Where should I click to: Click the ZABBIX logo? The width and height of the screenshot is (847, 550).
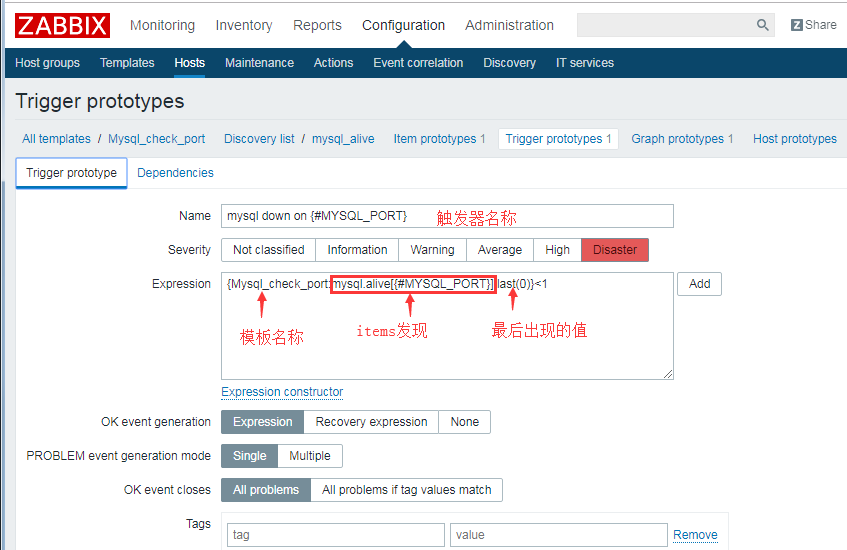click(62, 25)
